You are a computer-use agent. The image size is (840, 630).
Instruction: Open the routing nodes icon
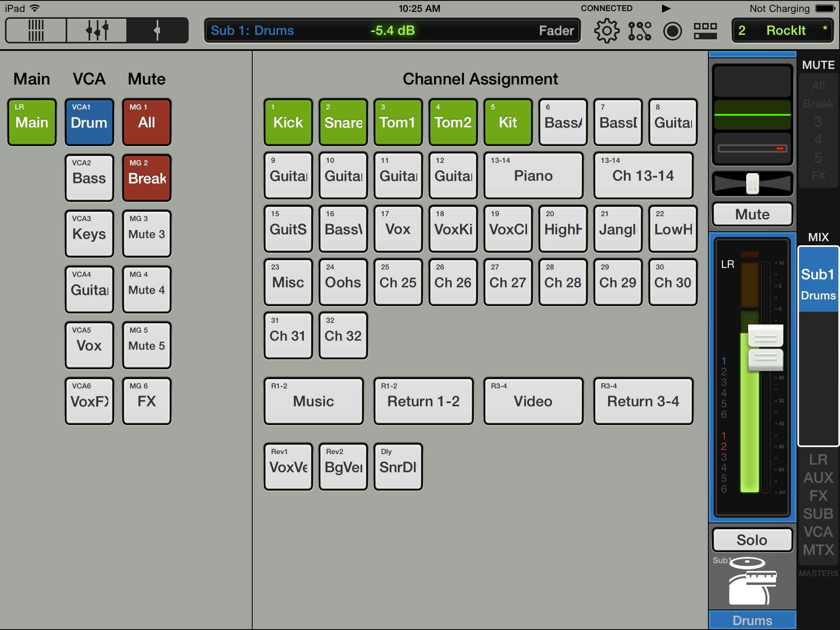coord(639,31)
